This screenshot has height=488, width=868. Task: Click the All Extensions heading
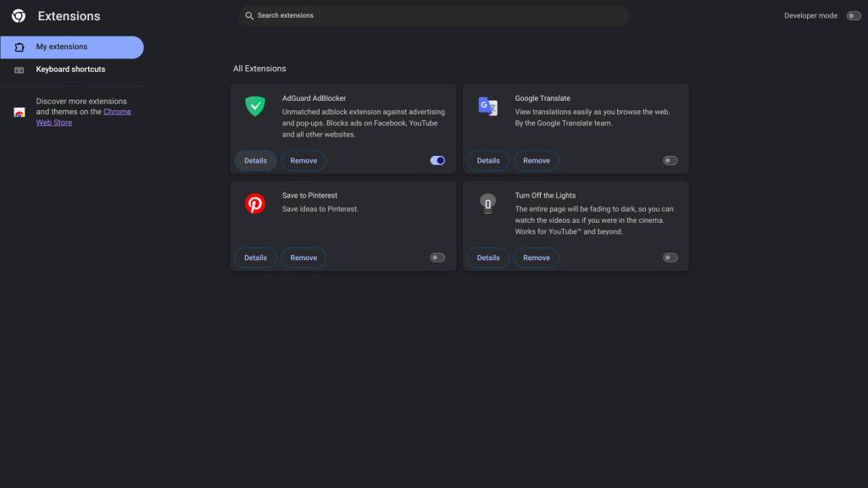click(259, 69)
